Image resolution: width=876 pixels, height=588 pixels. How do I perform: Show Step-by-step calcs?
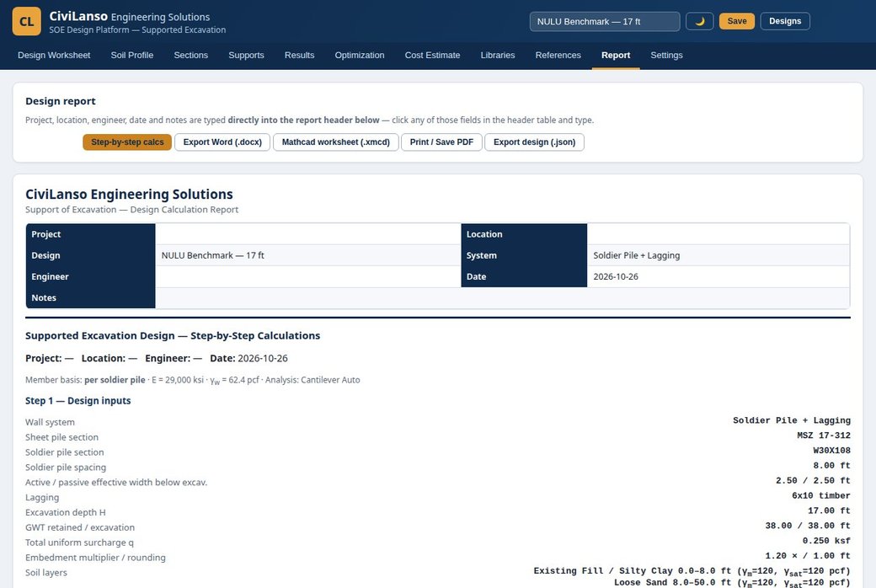tap(127, 142)
